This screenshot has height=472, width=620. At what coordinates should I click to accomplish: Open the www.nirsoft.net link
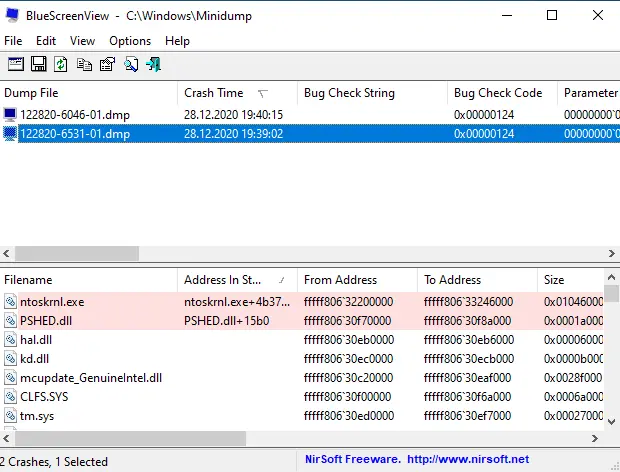468,459
